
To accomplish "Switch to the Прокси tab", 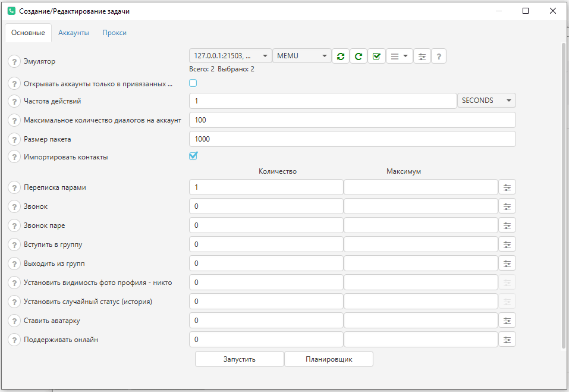I will [114, 33].
